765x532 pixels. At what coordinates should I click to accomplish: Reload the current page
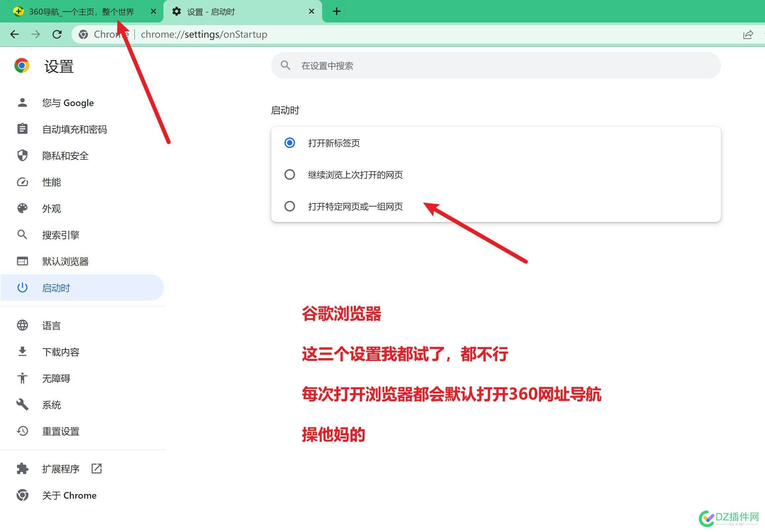(57, 34)
